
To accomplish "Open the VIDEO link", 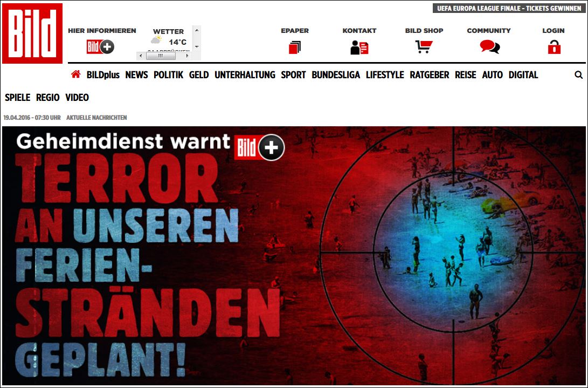I will 77,98.
